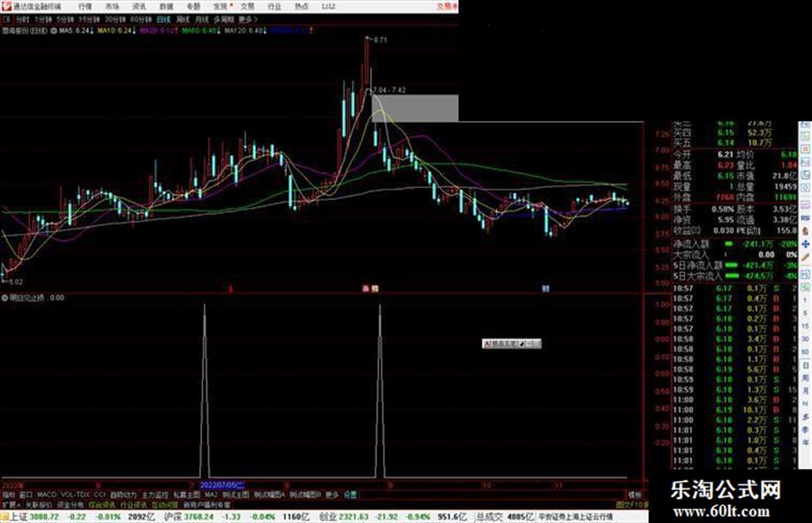Select the 周线 weekly period tab
The image size is (812, 523).
(x=183, y=20)
